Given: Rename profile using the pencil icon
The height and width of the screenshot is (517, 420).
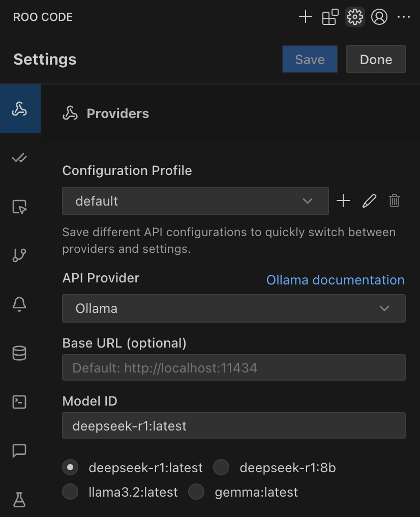Looking at the screenshot, I should tap(369, 201).
